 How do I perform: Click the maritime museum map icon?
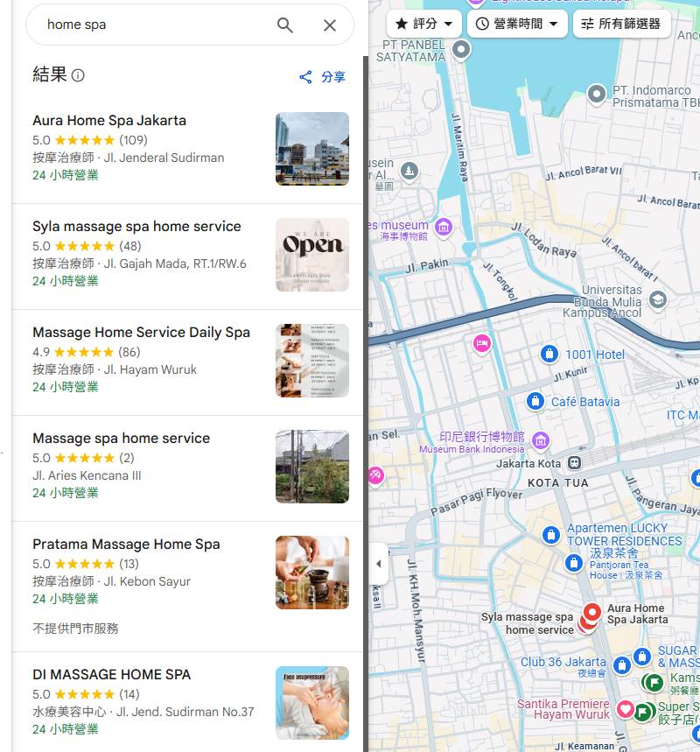[x=444, y=227]
